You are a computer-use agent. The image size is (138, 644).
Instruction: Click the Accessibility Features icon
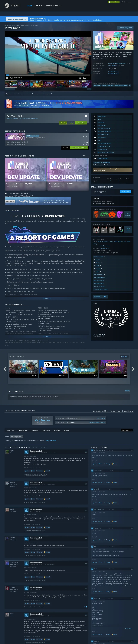pos(95,152)
